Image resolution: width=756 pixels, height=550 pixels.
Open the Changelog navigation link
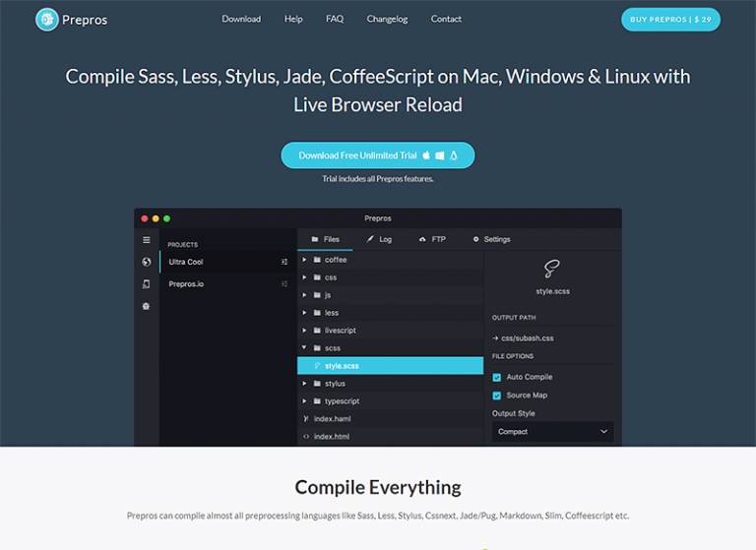coord(387,19)
